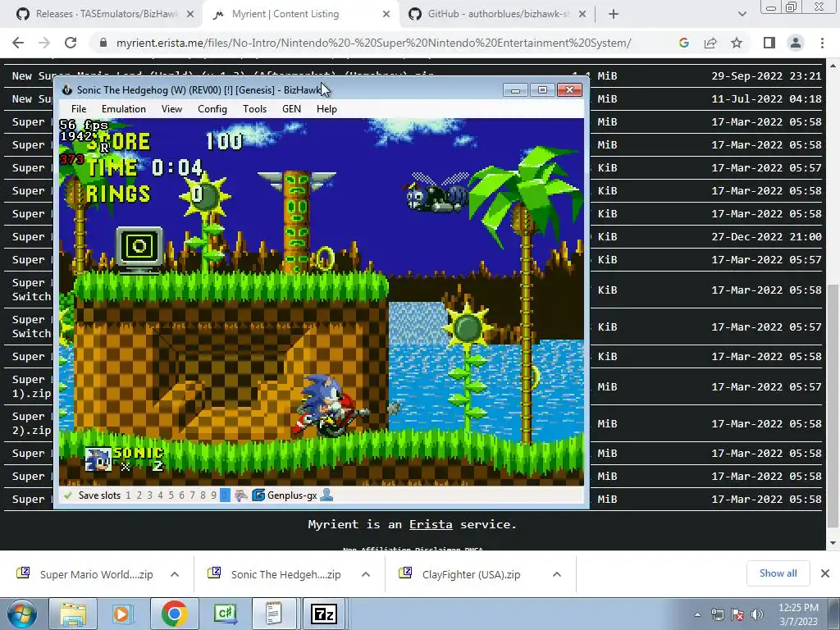Switch to GitHub authorblues/bizhawk tab
Screen dimensions: 840x630
497,14
